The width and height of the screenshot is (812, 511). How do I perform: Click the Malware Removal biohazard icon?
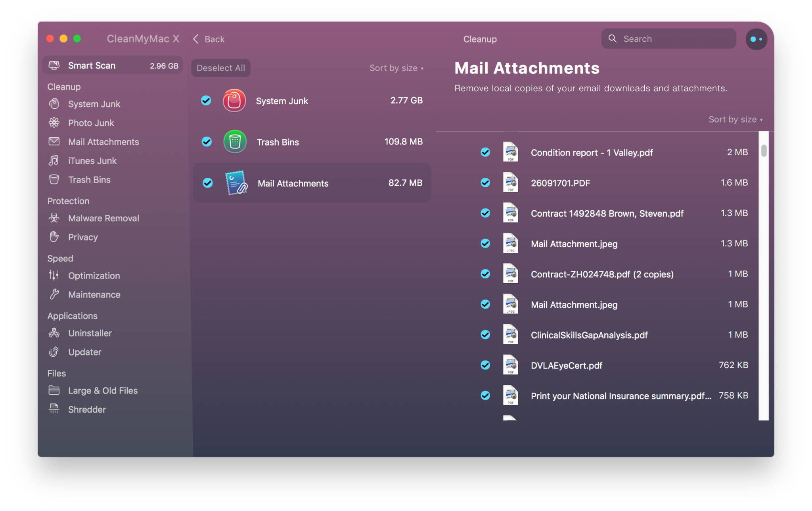point(54,218)
